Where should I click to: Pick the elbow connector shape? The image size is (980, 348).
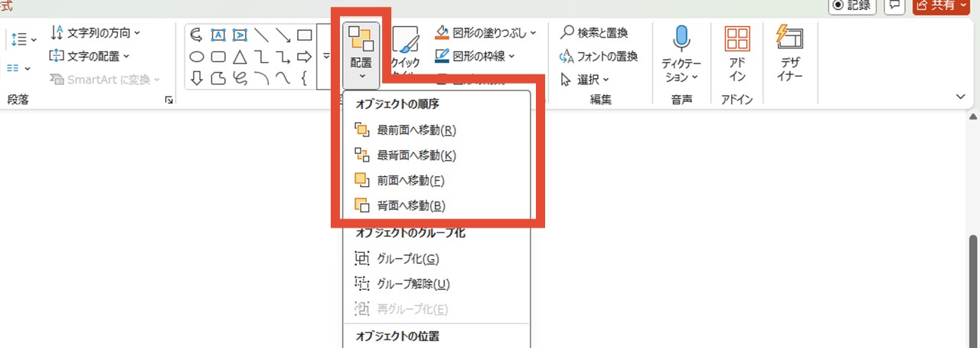[261, 56]
